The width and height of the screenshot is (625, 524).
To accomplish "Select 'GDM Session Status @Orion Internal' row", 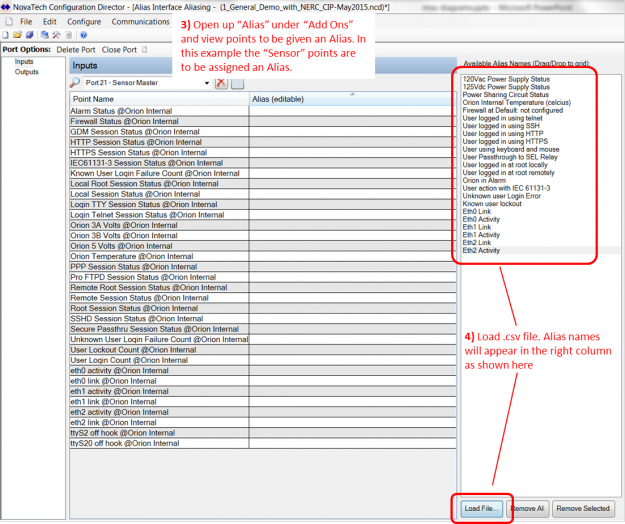I will point(159,131).
